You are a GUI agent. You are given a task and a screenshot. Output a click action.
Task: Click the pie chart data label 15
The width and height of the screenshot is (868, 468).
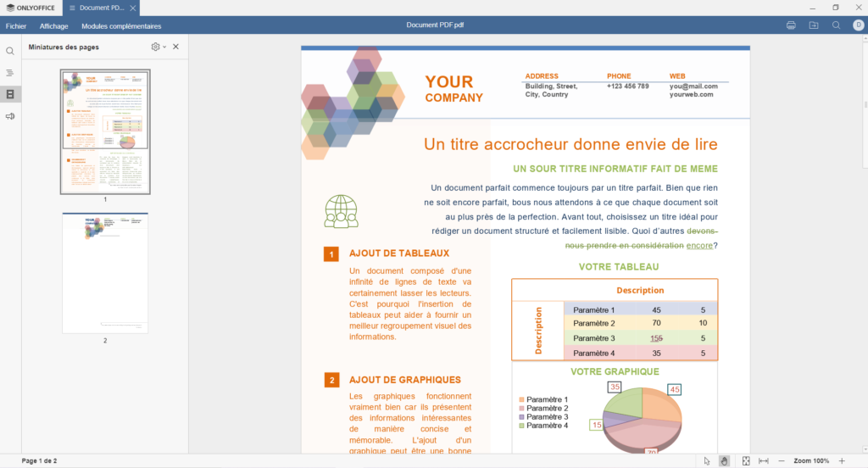click(596, 425)
